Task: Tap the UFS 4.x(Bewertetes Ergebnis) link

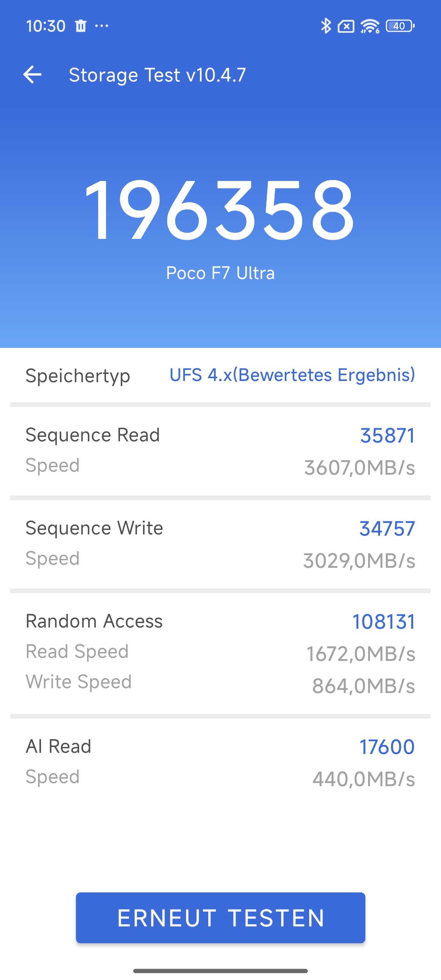Action: (x=292, y=375)
